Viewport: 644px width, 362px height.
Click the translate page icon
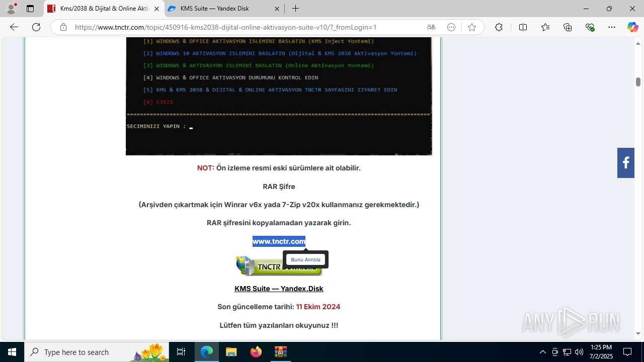click(x=431, y=27)
